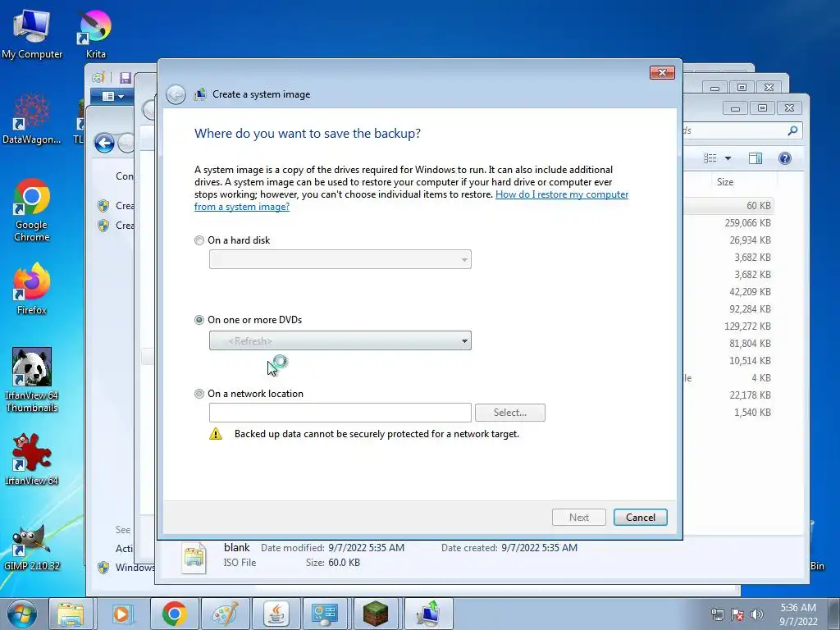The image size is (840, 630).
Task: Click the 42,209 KB size entry
Action: click(750, 292)
